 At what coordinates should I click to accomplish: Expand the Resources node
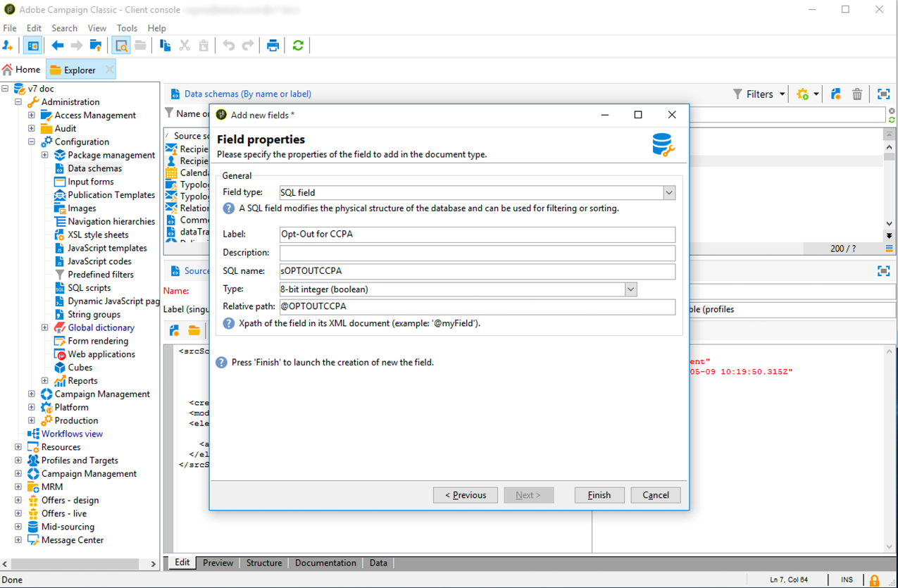coord(18,447)
